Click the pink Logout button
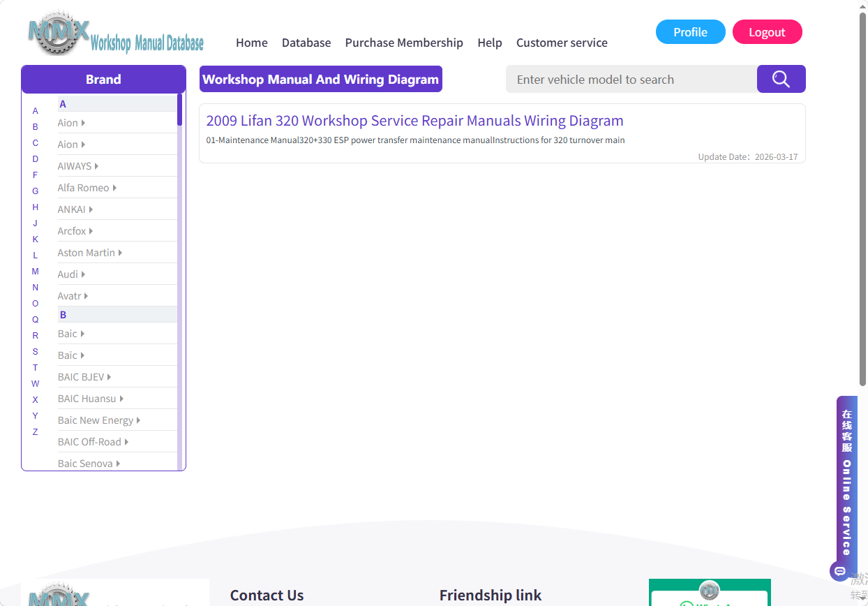The height and width of the screenshot is (606, 868). pos(768,32)
